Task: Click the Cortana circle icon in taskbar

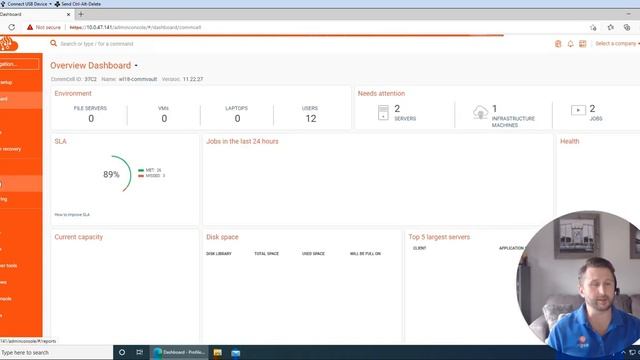Action: [x=122, y=352]
